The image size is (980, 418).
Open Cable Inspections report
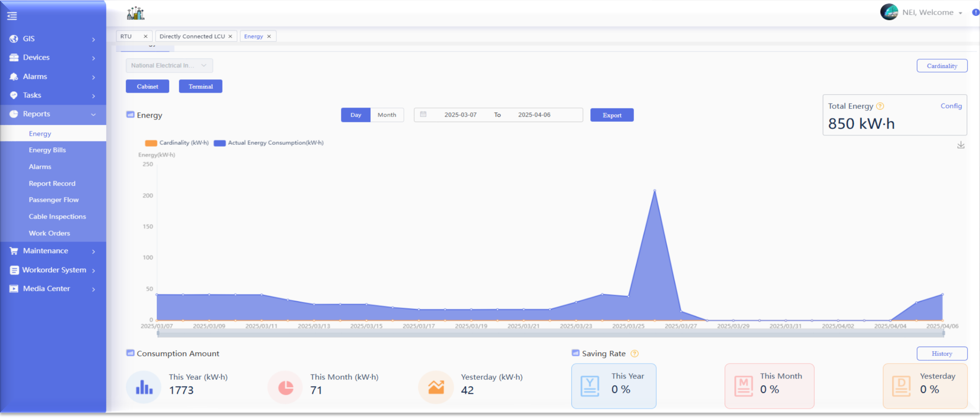click(57, 216)
